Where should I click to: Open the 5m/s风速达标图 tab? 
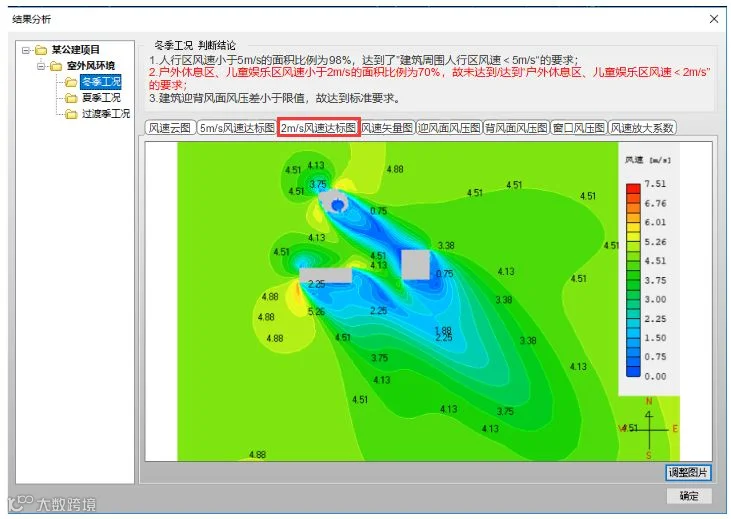click(x=237, y=128)
